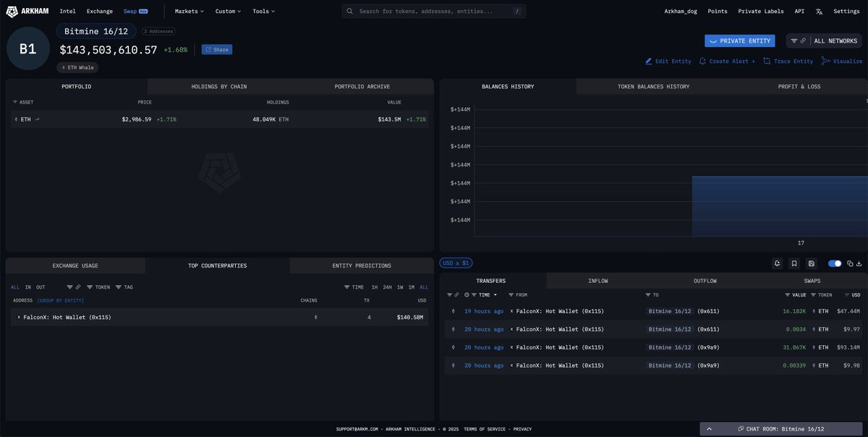Select the ALL direction filter for counterparties

click(x=15, y=287)
